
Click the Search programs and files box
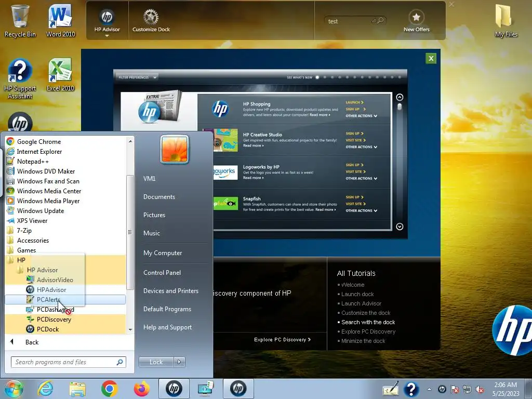[x=68, y=362]
